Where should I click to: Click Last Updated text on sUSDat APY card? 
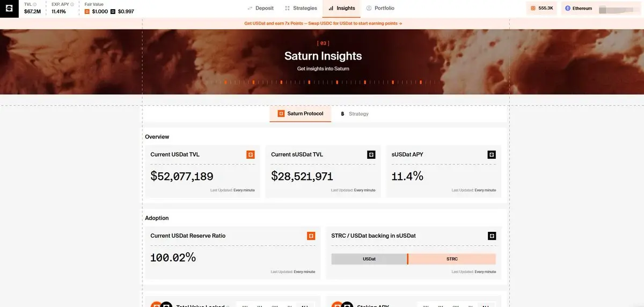click(474, 190)
